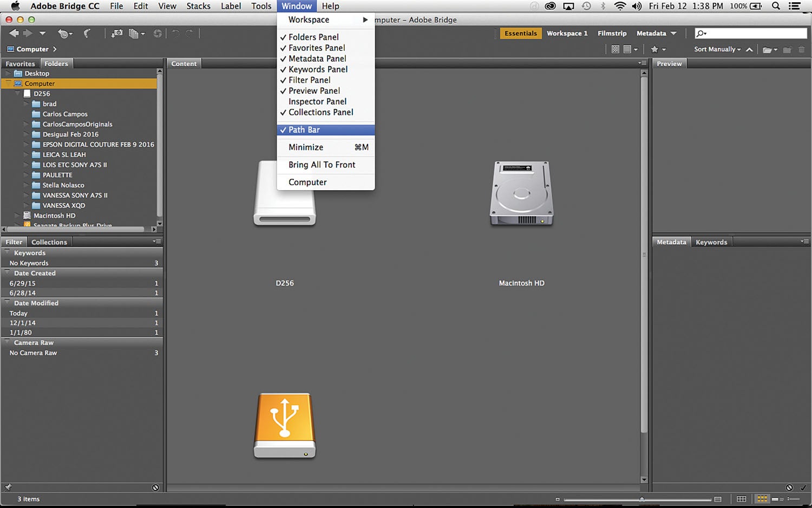The image size is (812, 508).
Task: Click the Essentials workspace button
Action: 520,33
